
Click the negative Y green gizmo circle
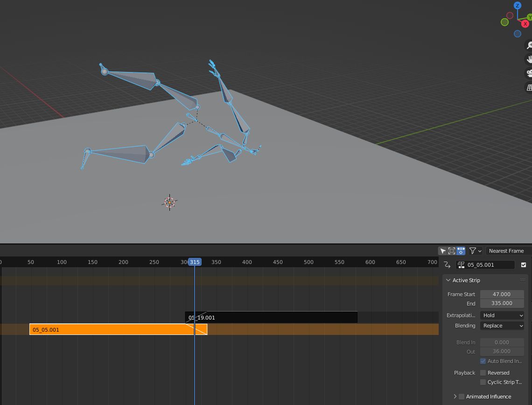504,22
